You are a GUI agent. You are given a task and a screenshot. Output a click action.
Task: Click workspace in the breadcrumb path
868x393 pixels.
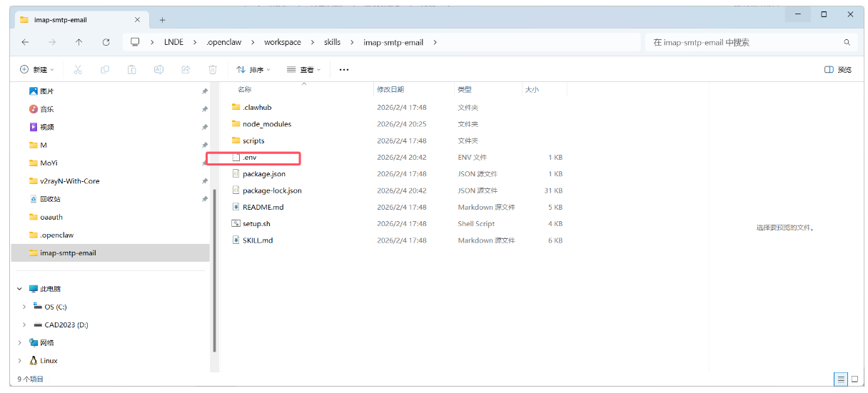tap(283, 42)
